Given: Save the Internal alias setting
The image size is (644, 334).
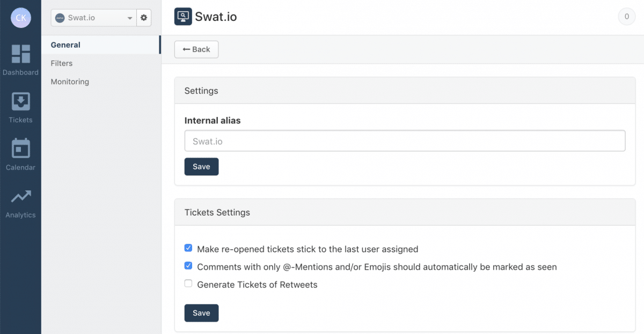Looking at the screenshot, I should [x=201, y=167].
